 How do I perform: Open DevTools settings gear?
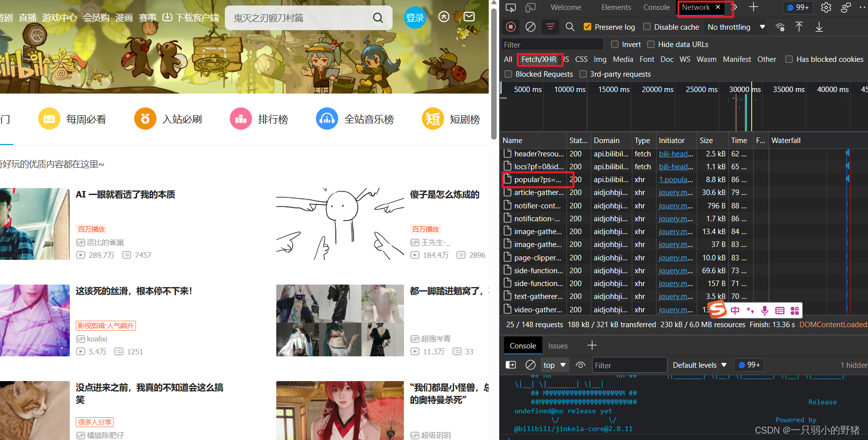point(826,7)
